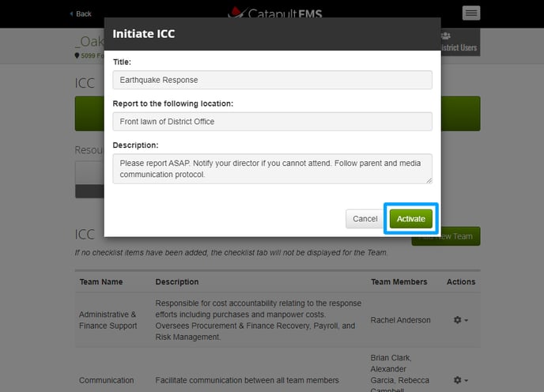The width and height of the screenshot is (544, 392).
Task: Click the Description column header
Action: [x=177, y=281]
